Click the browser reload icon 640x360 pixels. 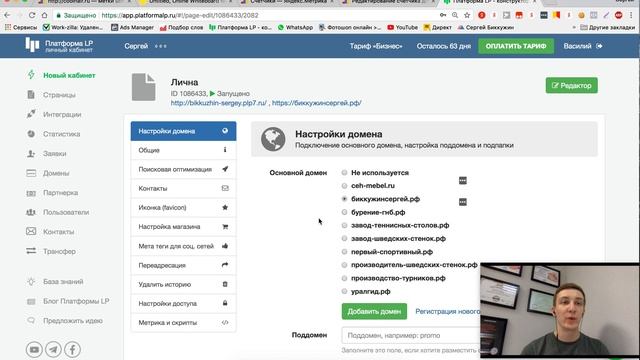click(x=32, y=15)
